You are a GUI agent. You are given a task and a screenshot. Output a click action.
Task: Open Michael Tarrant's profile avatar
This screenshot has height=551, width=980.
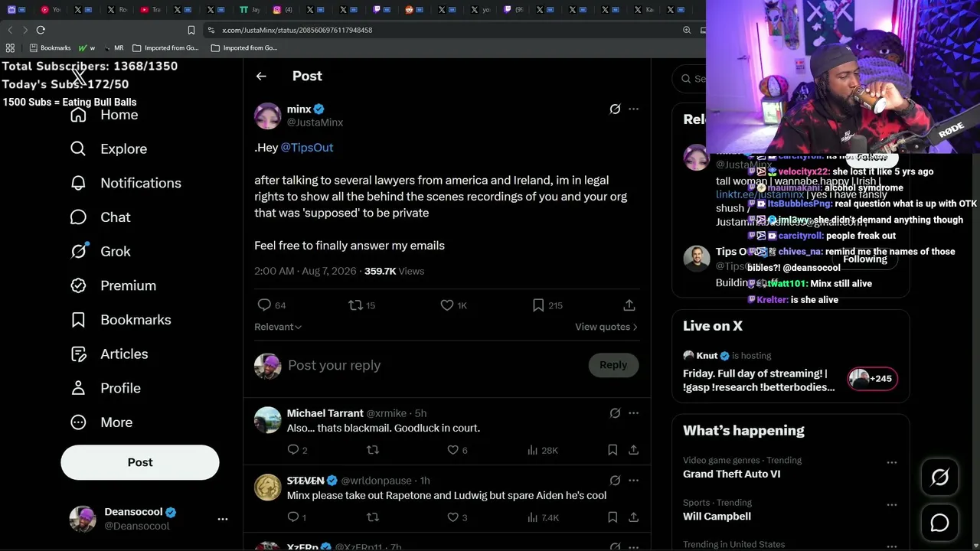click(x=268, y=420)
